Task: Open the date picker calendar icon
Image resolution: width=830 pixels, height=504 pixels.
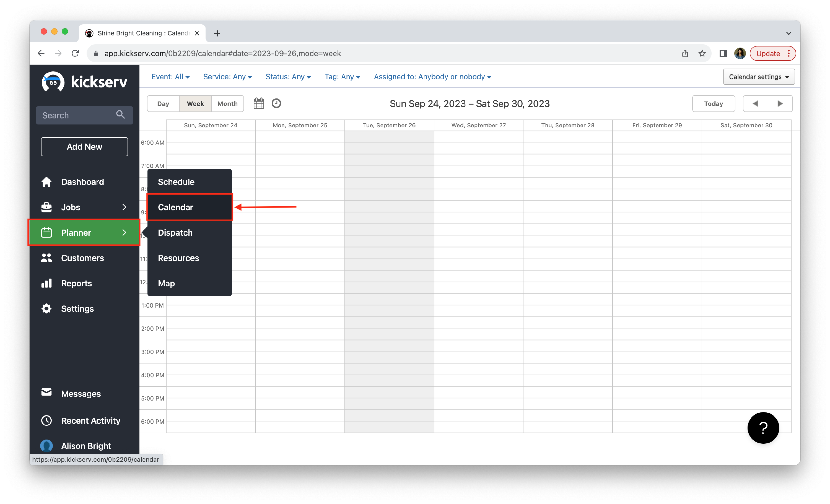Action: pos(259,103)
